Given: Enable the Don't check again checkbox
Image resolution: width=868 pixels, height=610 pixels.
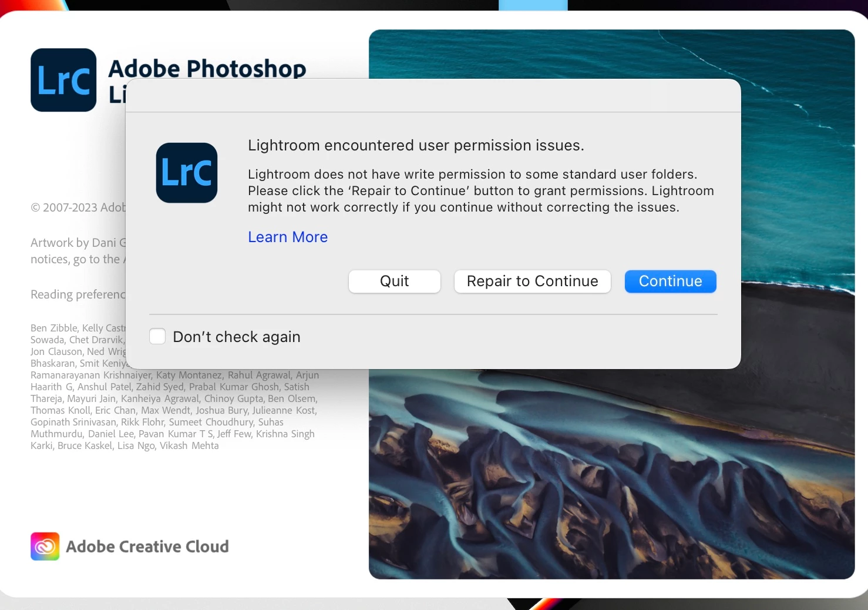Looking at the screenshot, I should 157,336.
